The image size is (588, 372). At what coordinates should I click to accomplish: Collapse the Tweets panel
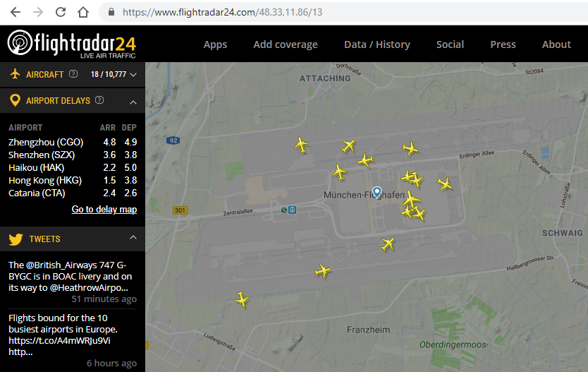133,237
